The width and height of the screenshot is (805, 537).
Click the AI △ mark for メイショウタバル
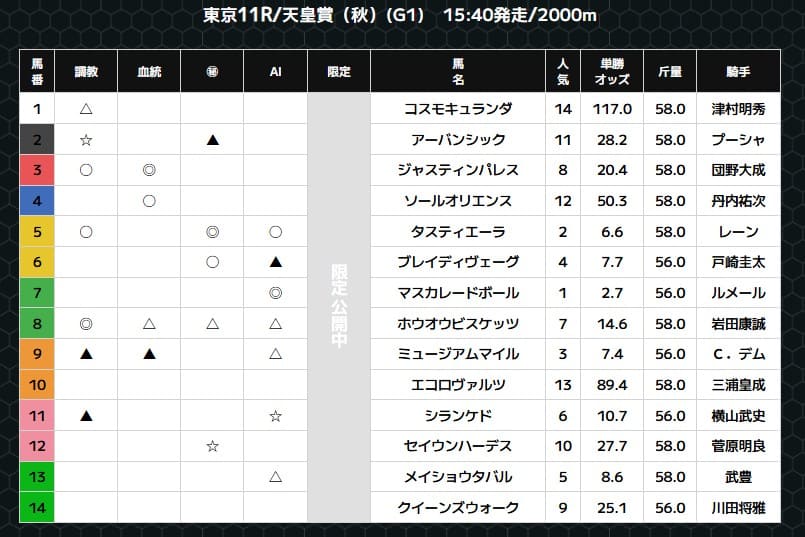click(x=275, y=477)
